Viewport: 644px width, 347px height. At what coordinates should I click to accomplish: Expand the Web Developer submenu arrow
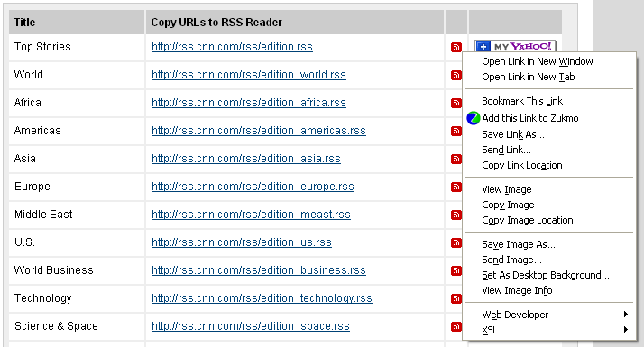pyautogui.click(x=626, y=315)
